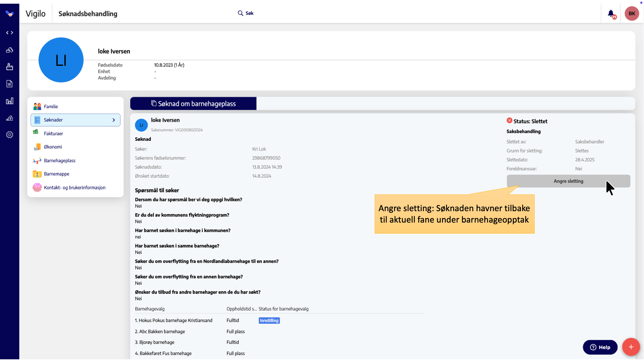This screenshot has height=362, width=644.
Task: Open the cake/birthday sidebar icon
Action: pyautogui.click(x=10, y=67)
